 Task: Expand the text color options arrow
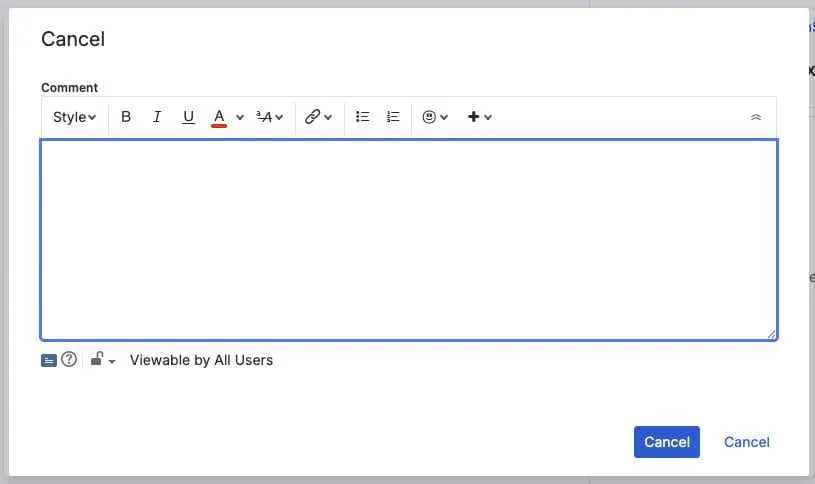point(240,117)
